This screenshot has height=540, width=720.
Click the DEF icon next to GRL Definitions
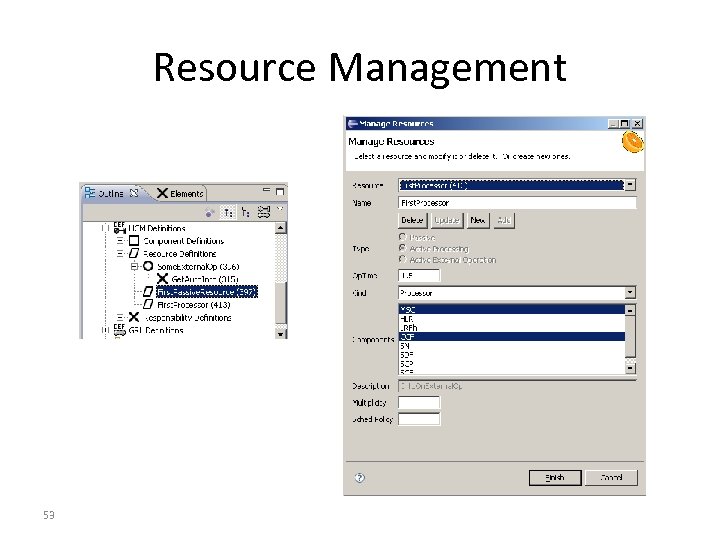pos(119,329)
